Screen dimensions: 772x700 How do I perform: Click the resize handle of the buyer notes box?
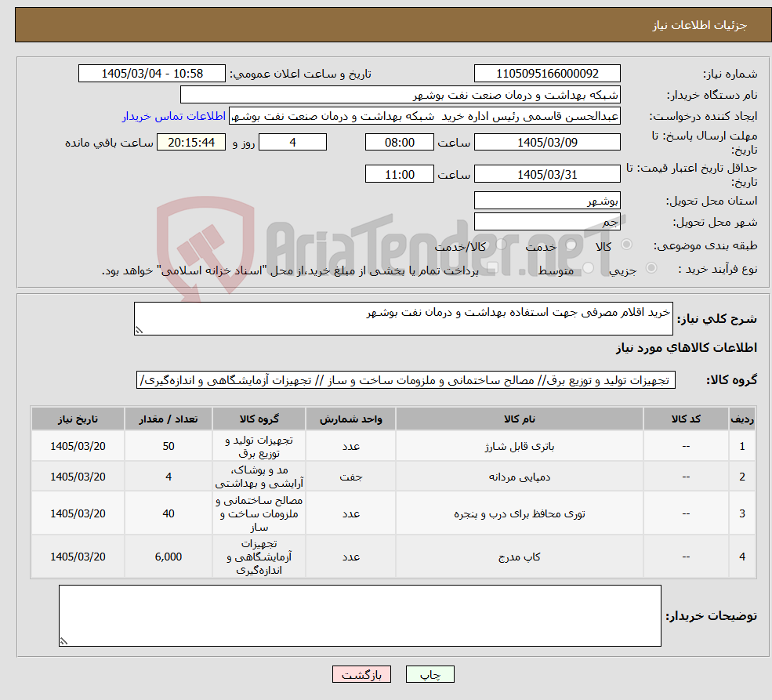click(x=63, y=641)
